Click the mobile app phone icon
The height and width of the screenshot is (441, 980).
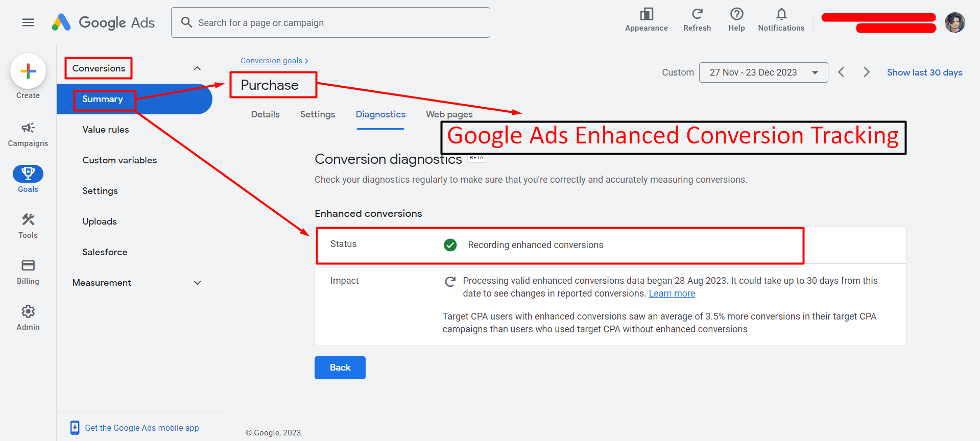pos(75,428)
